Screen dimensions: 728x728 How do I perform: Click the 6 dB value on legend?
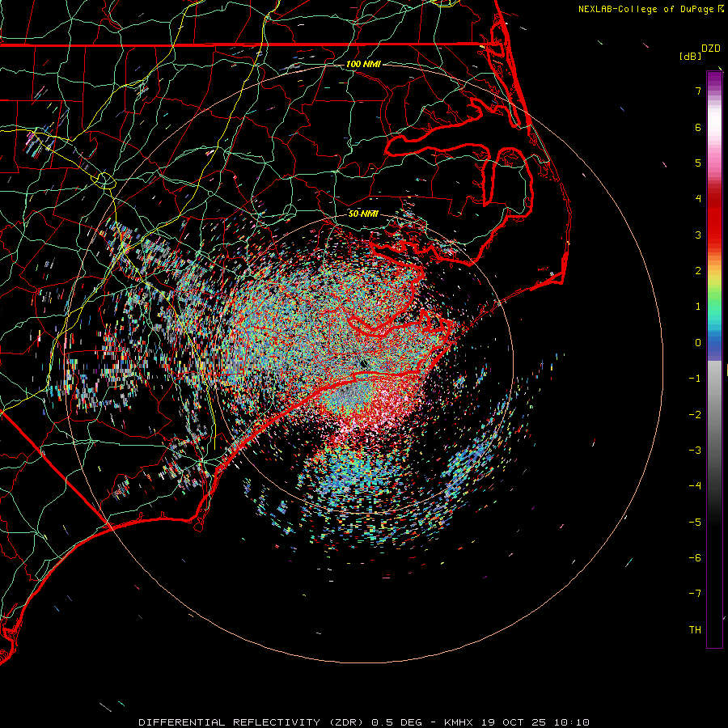tap(698, 127)
